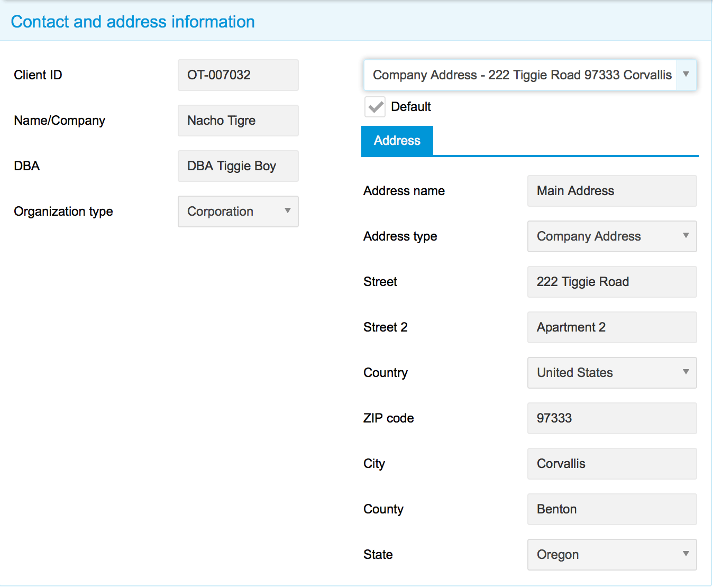Viewport: 713px width, 588px height.
Task: Click the Street field showing 222 Tiggie Road
Action: click(x=611, y=282)
